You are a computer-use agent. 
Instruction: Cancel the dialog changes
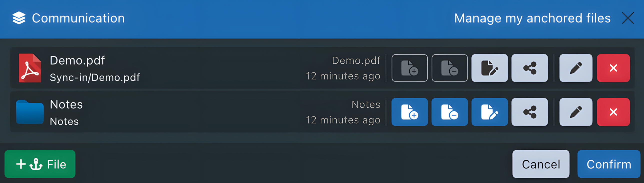(x=540, y=164)
